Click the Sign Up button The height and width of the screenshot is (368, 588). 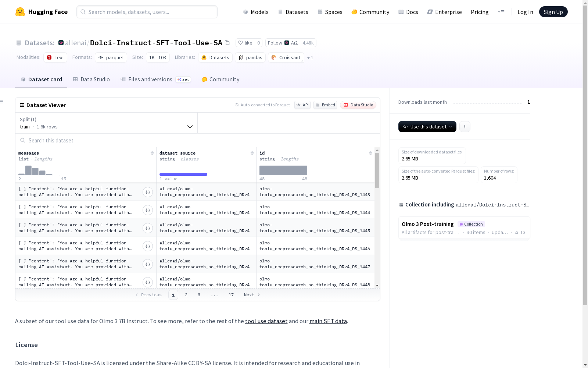click(x=553, y=12)
